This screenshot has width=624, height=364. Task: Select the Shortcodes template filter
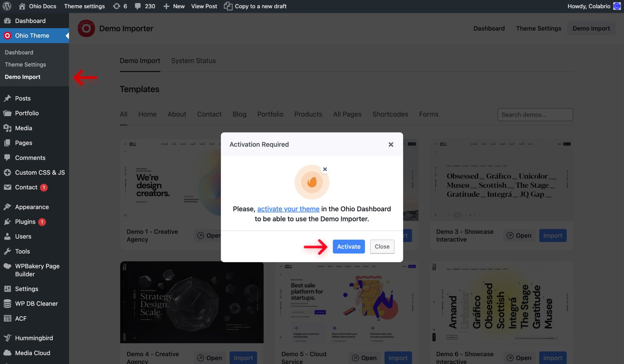(390, 114)
